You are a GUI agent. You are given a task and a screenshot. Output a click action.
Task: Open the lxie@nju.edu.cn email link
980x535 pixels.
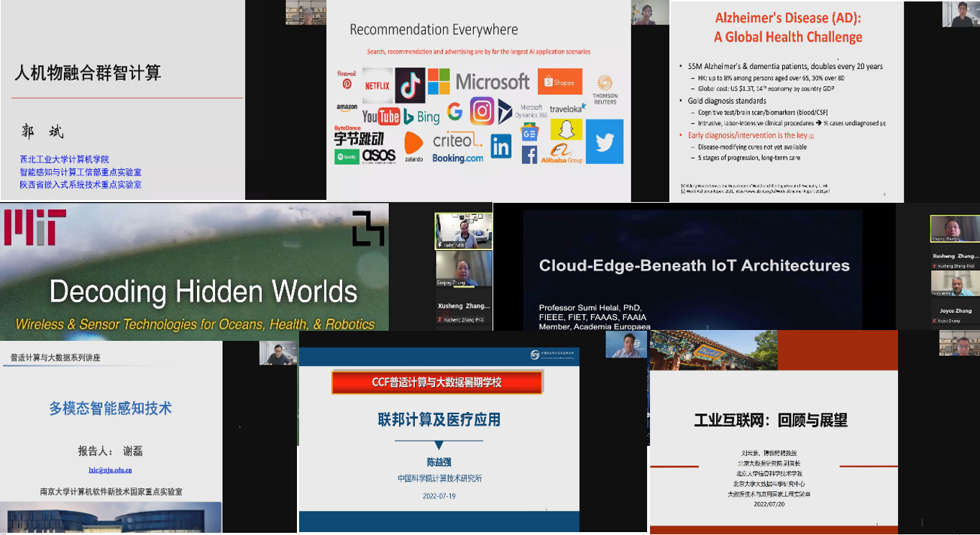click(110, 470)
